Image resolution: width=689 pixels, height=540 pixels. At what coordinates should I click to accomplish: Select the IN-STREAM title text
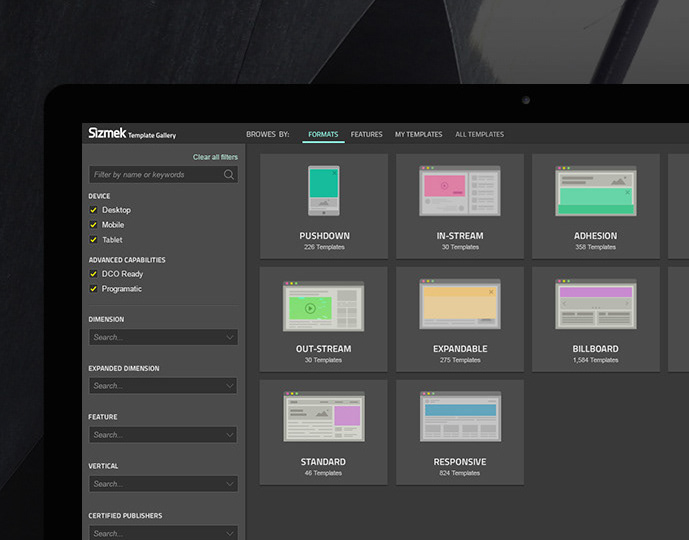(460, 236)
